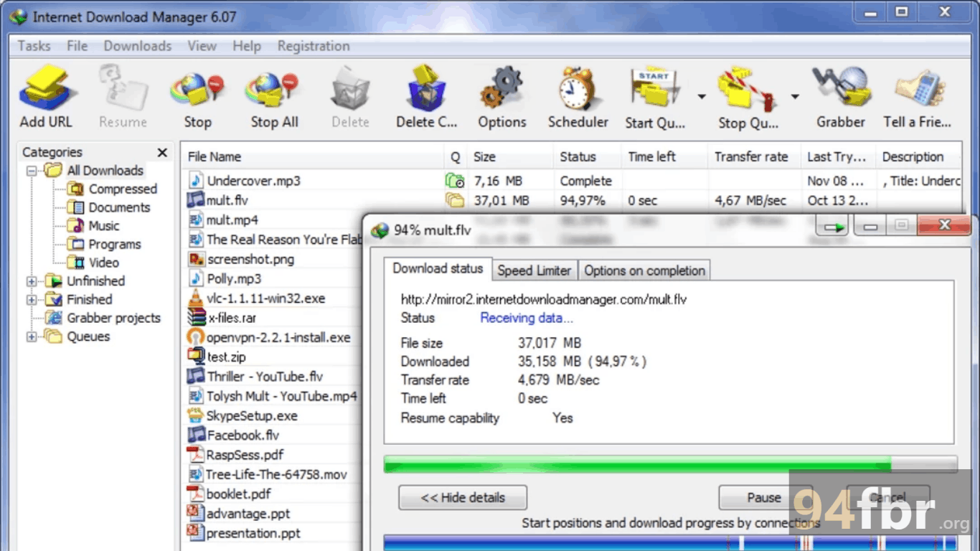Expand the Queues category node
The height and width of the screenshot is (551, 980).
pyautogui.click(x=32, y=337)
